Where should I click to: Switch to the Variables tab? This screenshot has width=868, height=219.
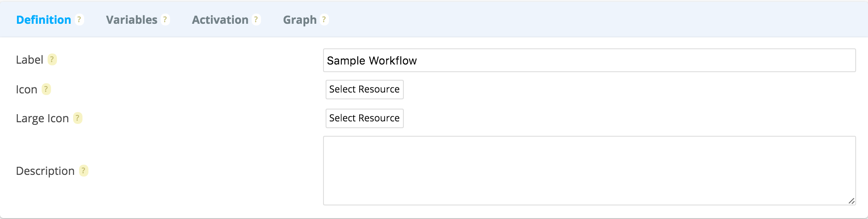[132, 20]
